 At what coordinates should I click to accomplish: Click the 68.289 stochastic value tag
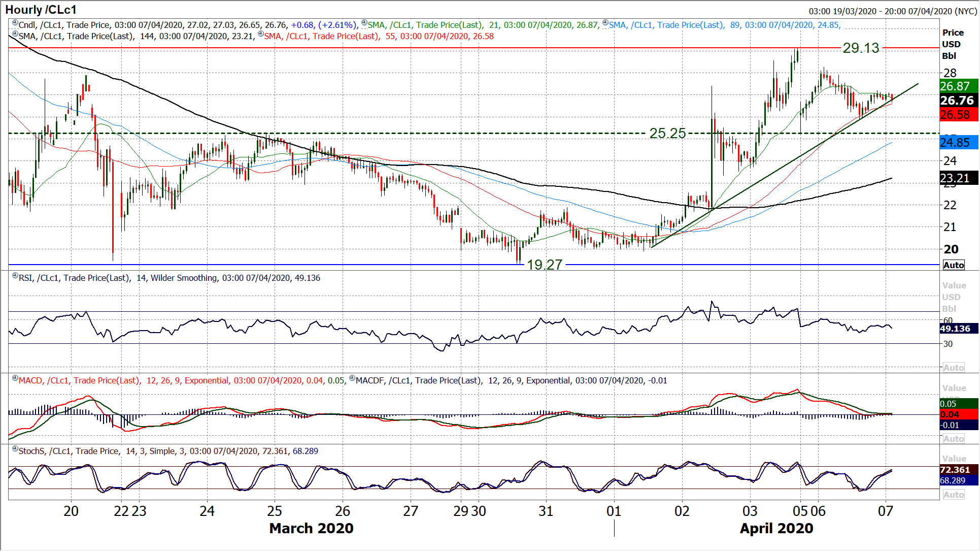click(x=959, y=480)
